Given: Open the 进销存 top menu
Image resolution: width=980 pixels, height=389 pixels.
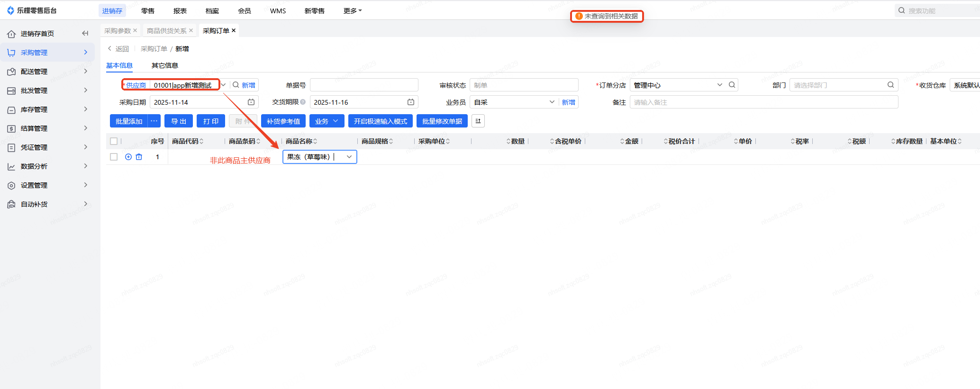Looking at the screenshot, I should 112,10.
